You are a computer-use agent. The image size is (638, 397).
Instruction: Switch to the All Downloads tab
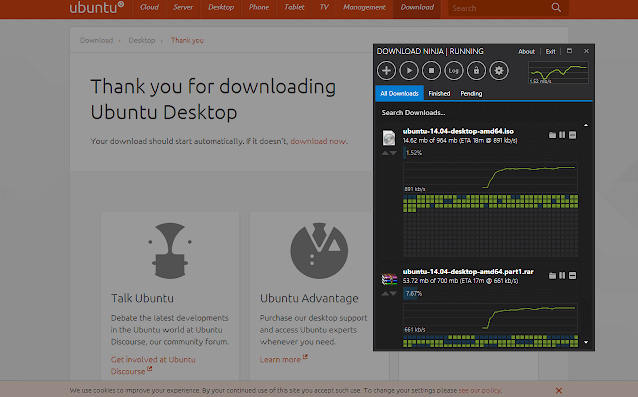pyautogui.click(x=399, y=94)
